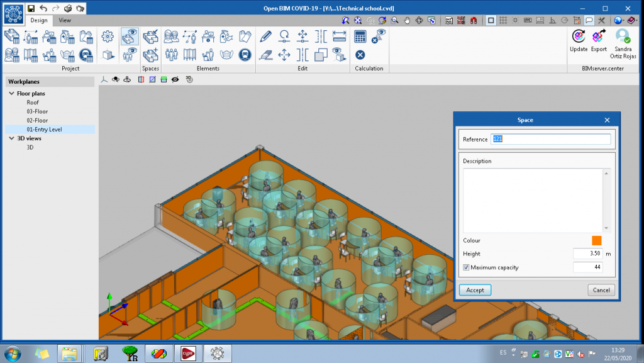
Task: Select the 01-Entry Level floor plan
Action: 45,130
